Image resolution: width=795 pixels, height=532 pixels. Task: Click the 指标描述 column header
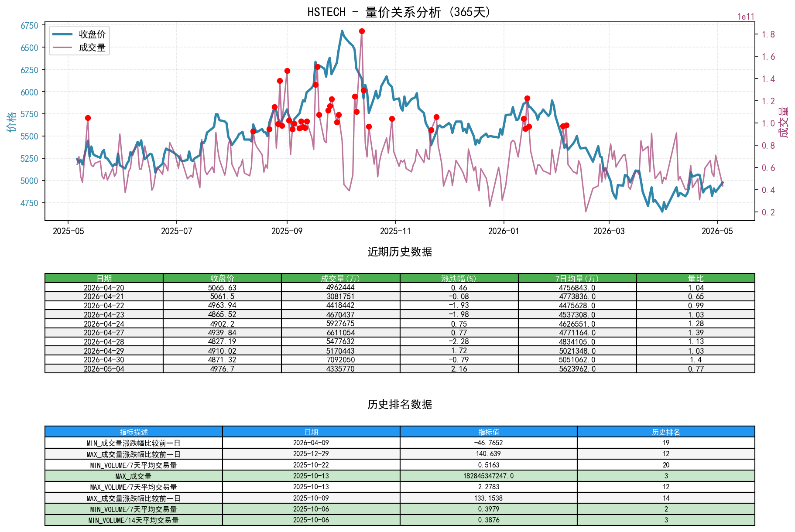134,432
